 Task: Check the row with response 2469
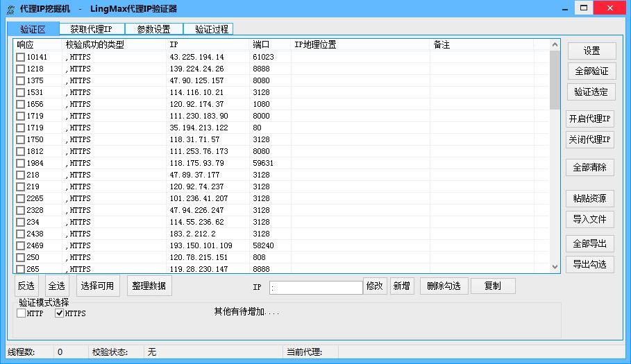[21, 245]
